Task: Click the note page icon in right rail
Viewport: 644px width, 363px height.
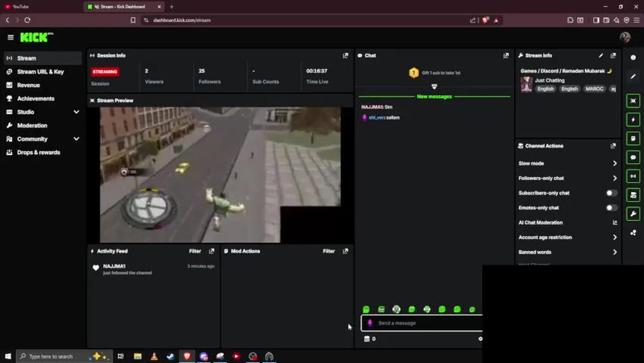Action: pyautogui.click(x=633, y=138)
